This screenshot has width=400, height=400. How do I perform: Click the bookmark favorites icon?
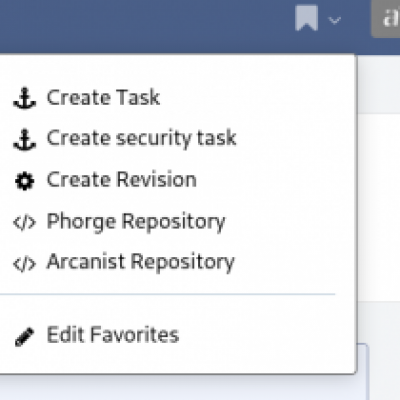[x=306, y=19]
